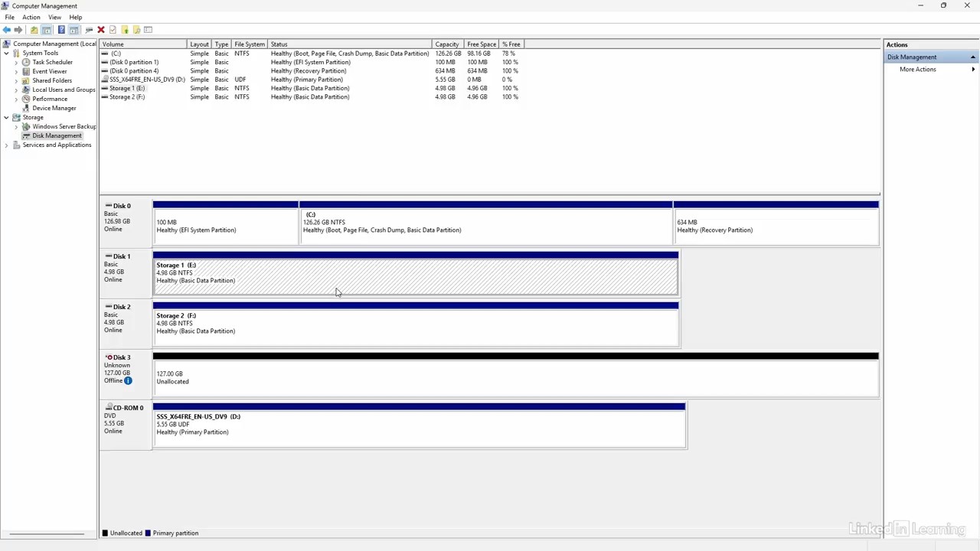Click the folder with green arrow icon

[125, 30]
